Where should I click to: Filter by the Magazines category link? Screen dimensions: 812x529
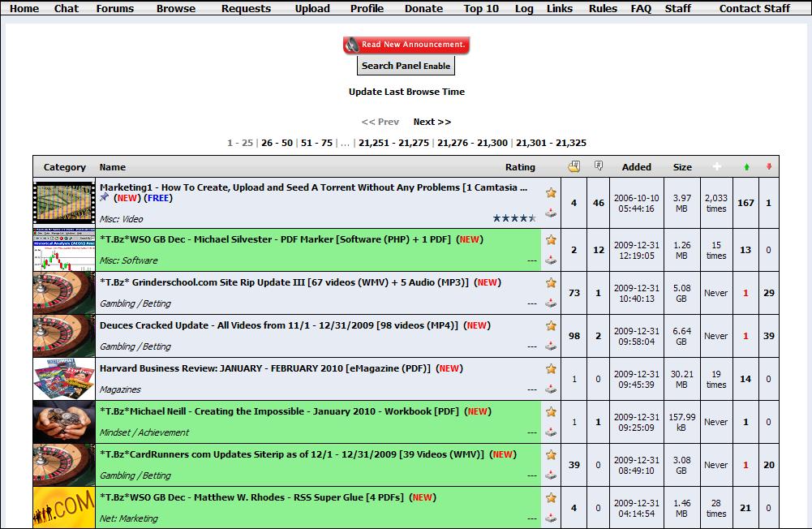pyautogui.click(x=120, y=389)
